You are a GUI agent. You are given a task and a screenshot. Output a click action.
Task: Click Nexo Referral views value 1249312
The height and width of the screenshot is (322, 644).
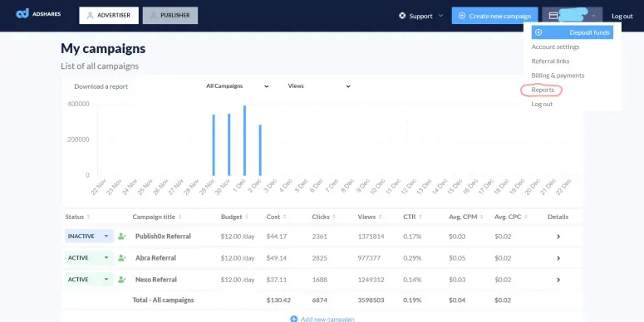pos(371,280)
